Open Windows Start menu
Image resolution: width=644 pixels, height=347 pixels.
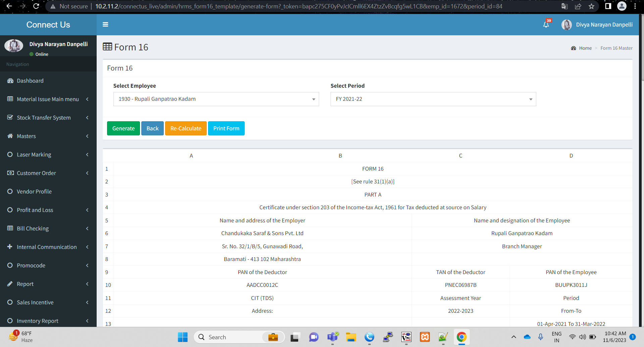coord(183,337)
